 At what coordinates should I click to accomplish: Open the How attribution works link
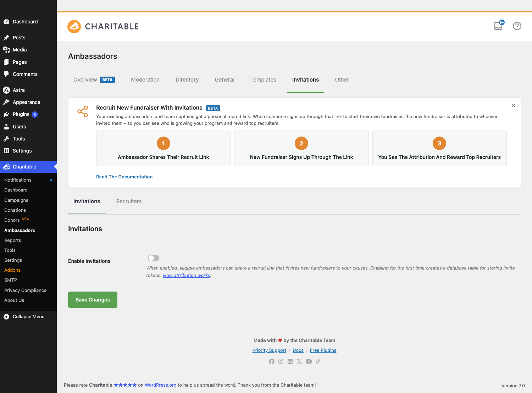(187, 275)
